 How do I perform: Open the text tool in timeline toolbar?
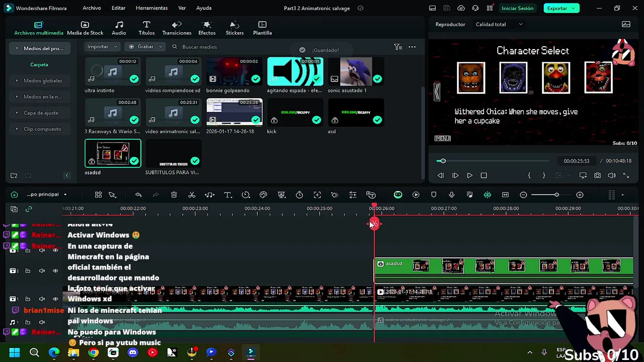pyautogui.click(x=227, y=195)
